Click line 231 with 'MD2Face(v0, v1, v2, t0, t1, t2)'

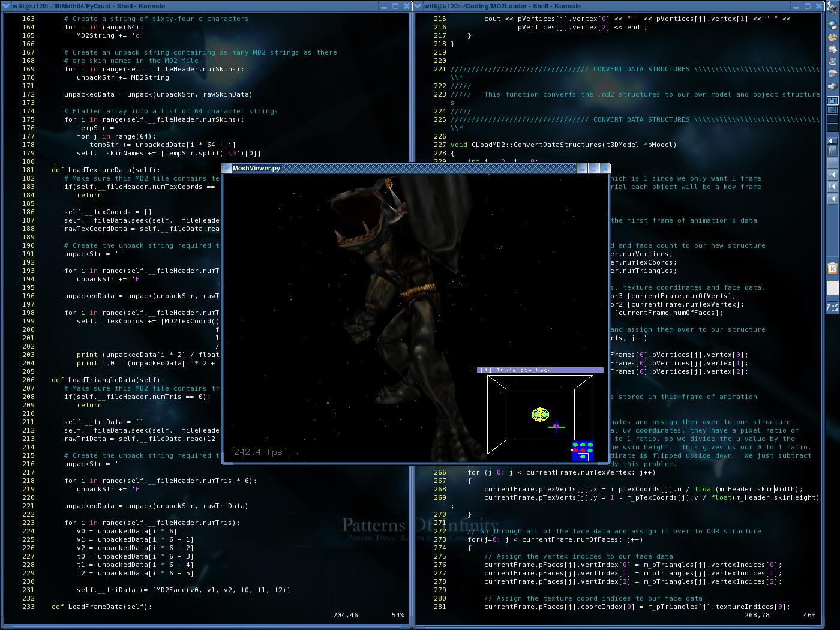184,590
